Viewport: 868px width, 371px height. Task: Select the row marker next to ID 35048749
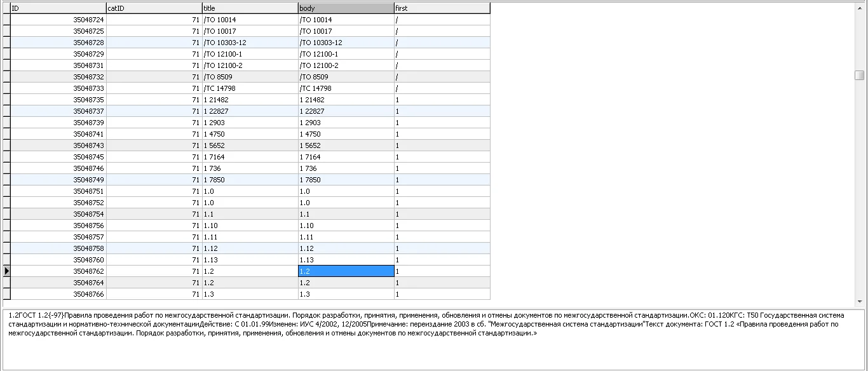coord(6,180)
